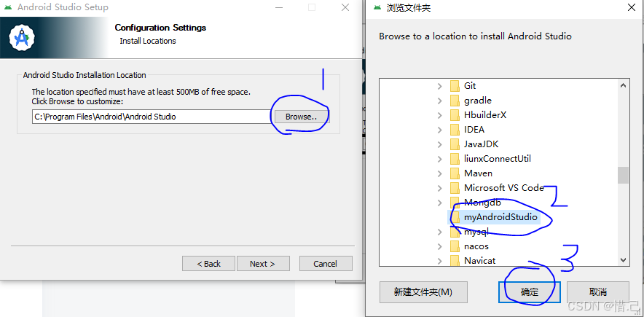Screen dimensions: 644x317
Task: Choose the gradle folder name
Action: pyautogui.click(x=478, y=101)
